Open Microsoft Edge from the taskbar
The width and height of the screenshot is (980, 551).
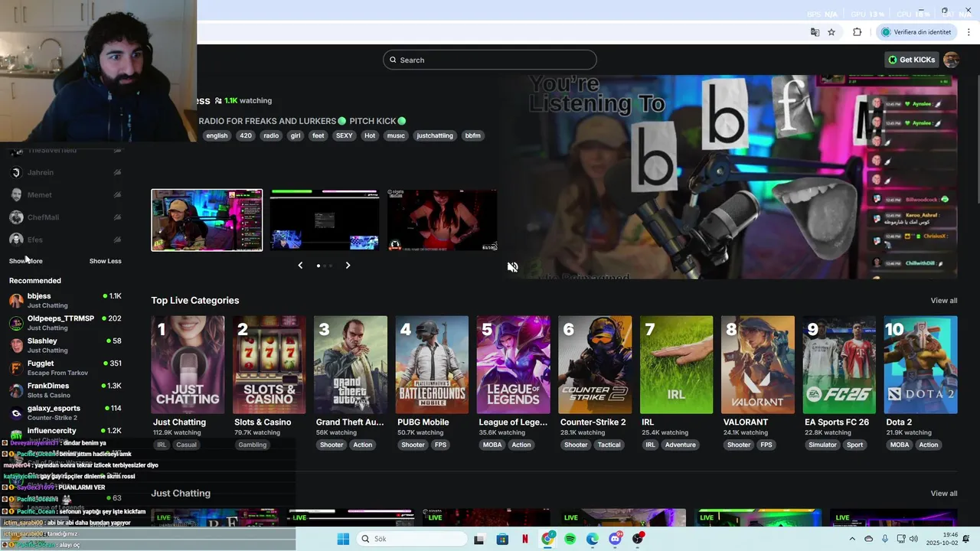click(593, 539)
